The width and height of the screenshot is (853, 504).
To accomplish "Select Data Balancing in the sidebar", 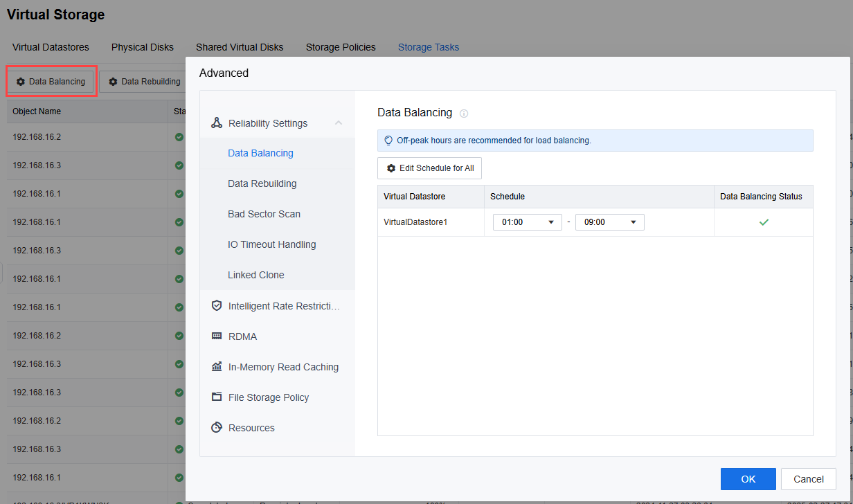I will [260, 153].
